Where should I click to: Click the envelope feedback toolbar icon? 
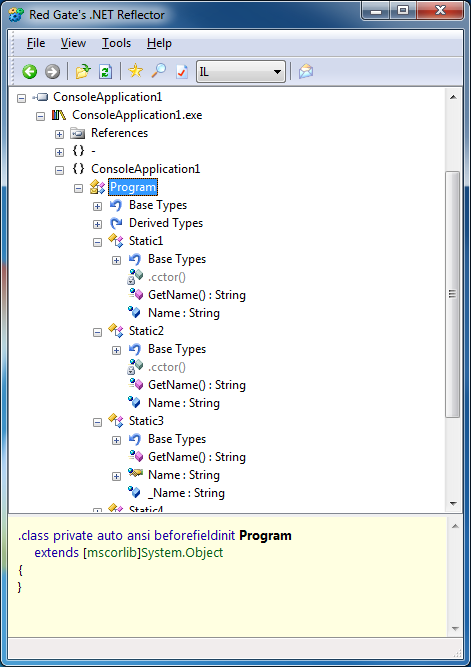[306, 71]
